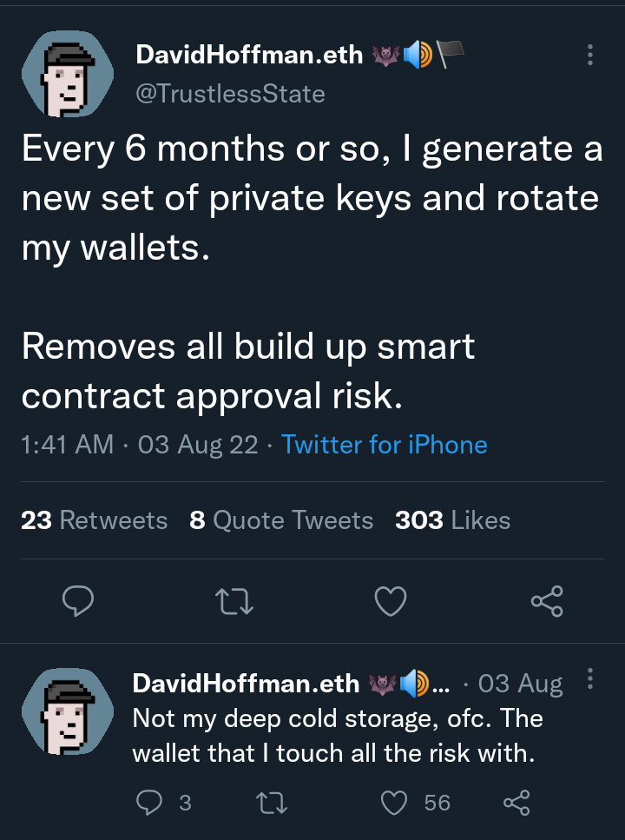Reply to the main tweet
The width and height of the screenshot is (625, 840).
click(x=78, y=601)
